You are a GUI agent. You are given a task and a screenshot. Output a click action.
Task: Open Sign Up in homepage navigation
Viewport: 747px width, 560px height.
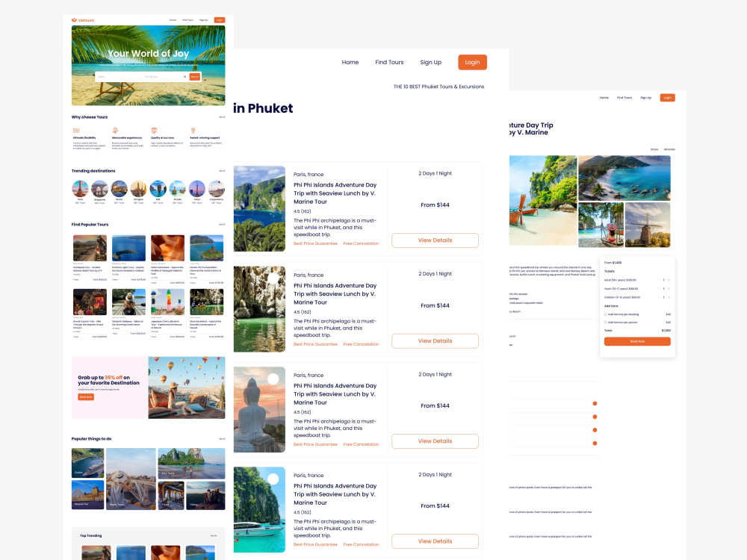(x=203, y=20)
